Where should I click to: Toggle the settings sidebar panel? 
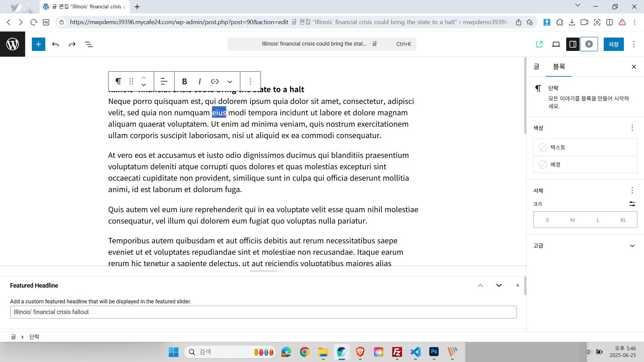(x=573, y=44)
